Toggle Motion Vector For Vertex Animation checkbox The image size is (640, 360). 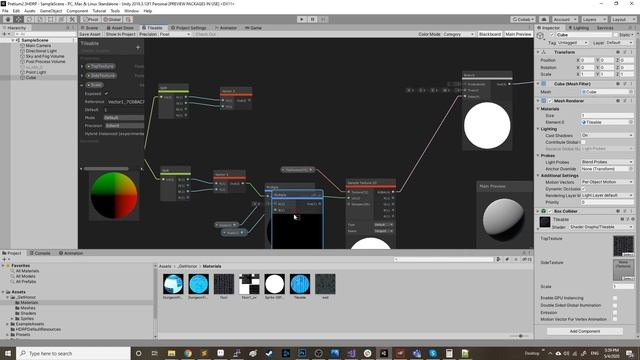(x=615, y=319)
